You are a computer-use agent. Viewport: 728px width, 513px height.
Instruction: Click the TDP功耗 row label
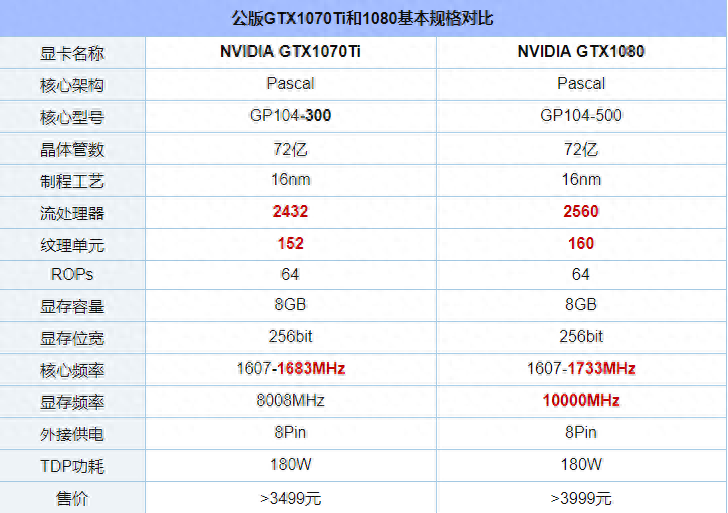[x=72, y=465]
